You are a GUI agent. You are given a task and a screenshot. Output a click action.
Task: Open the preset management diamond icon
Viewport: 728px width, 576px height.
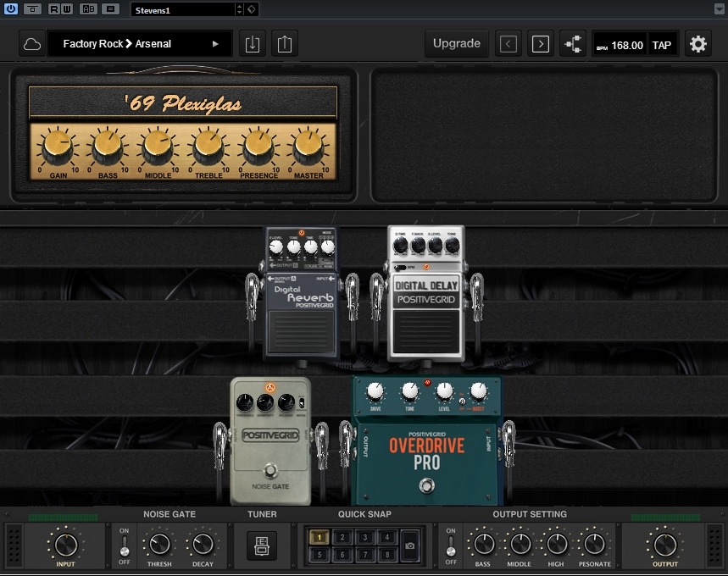251,9
